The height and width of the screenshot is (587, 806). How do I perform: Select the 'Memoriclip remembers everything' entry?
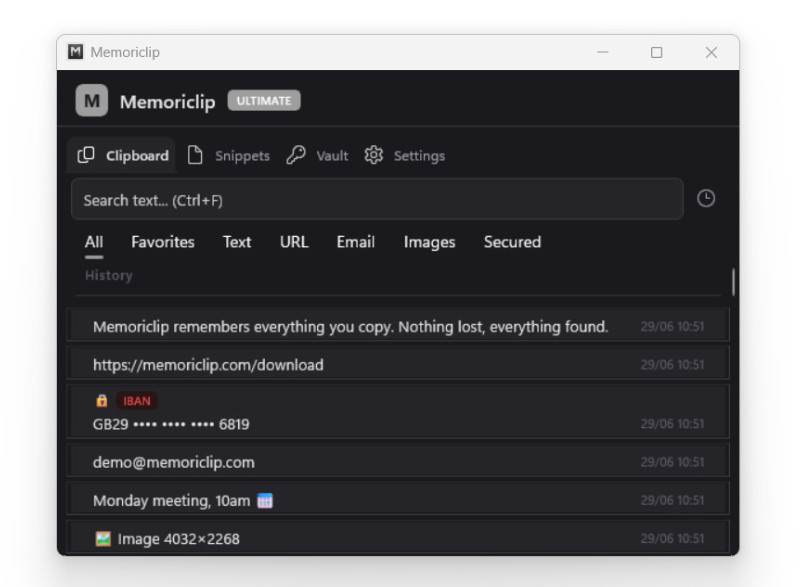tap(398, 326)
